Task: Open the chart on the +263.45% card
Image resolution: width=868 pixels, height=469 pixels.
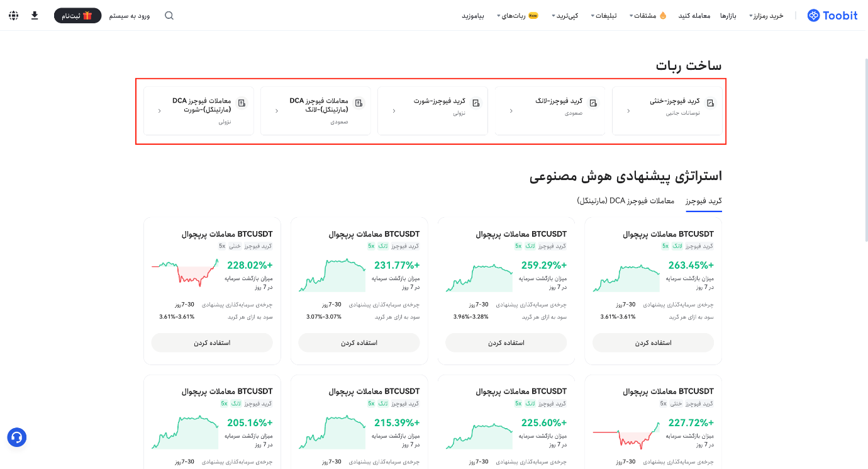Action: (626, 278)
